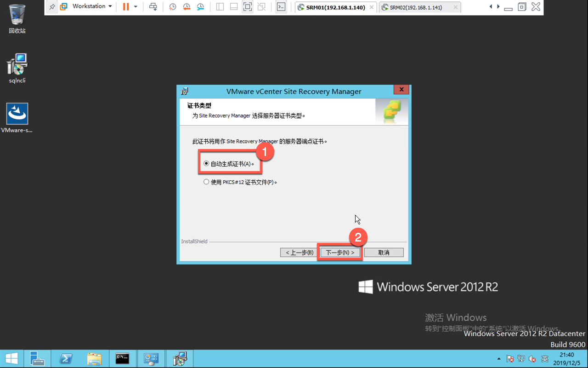Screen dimensions: 588x368
Task: Switch to SRM01(192.168.1.140) tab
Action: tap(335, 7)
